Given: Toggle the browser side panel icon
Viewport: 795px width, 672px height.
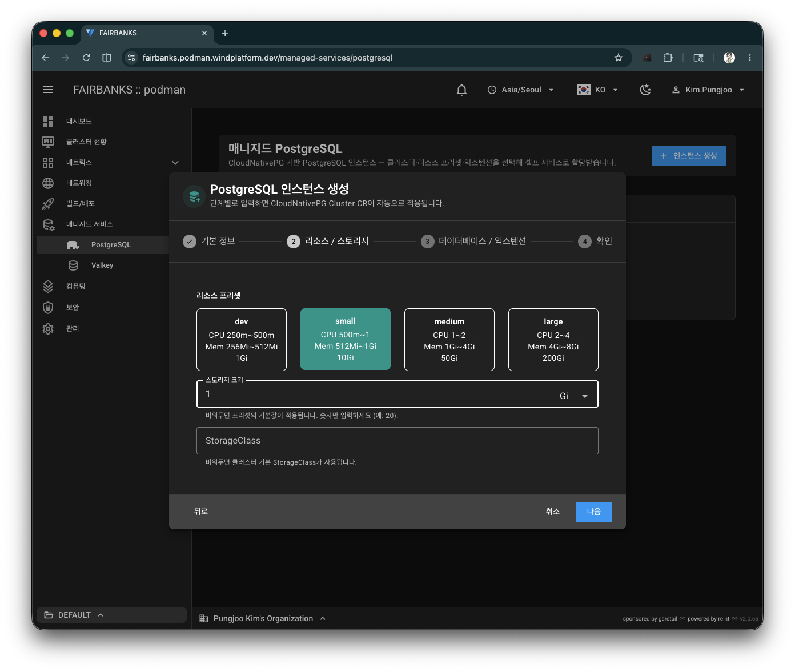Looking at the screenshot, I should (107, 58).
